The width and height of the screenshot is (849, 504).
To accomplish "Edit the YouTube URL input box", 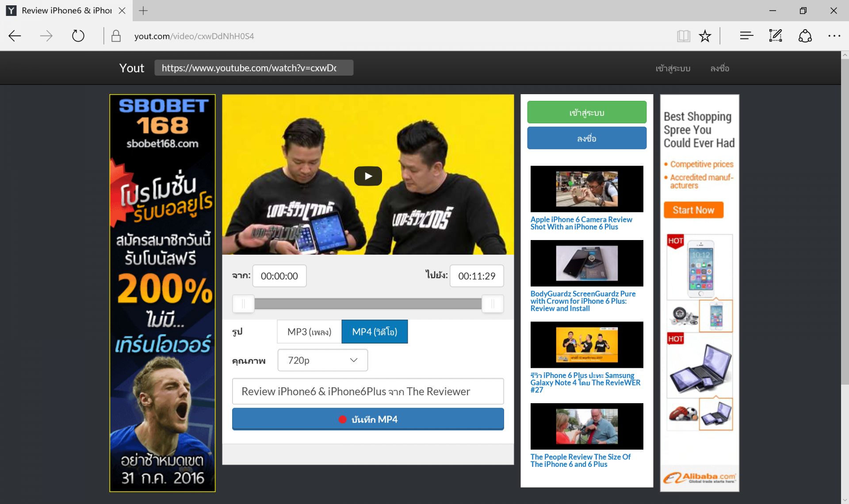I will (254, 68).
